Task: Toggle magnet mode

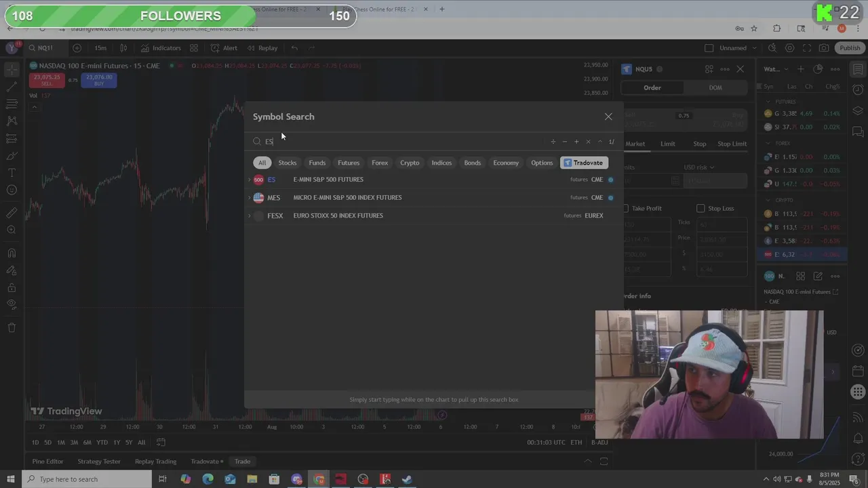Action: coord(12,253)
